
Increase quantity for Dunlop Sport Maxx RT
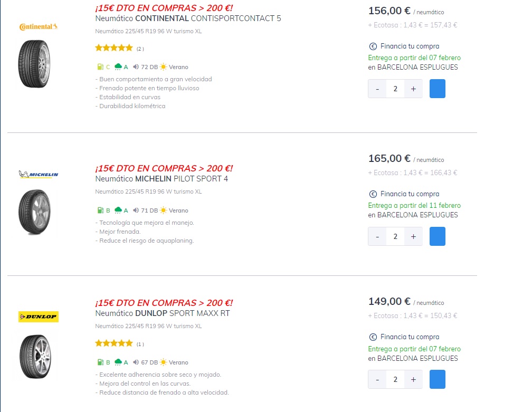click(413, 379)
